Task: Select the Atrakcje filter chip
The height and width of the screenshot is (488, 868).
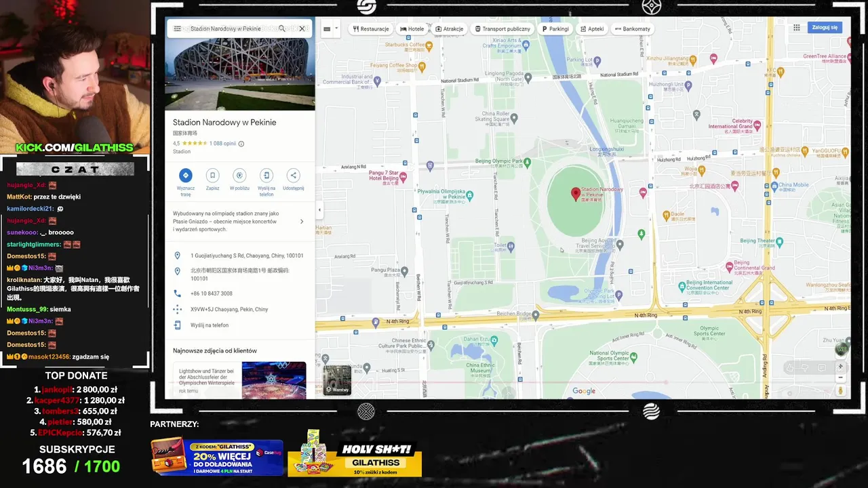Action: coord(450,29)
